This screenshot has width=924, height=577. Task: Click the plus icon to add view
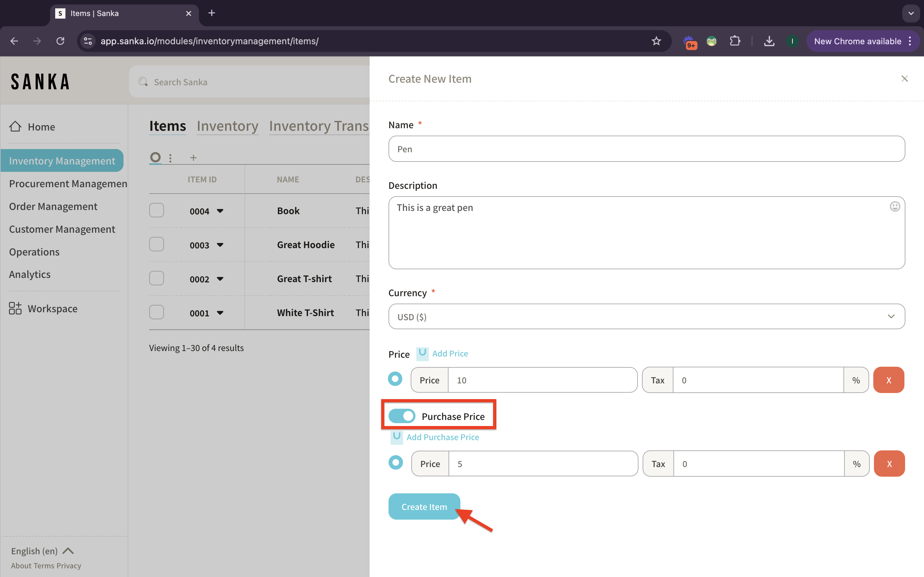click(193, 158)
